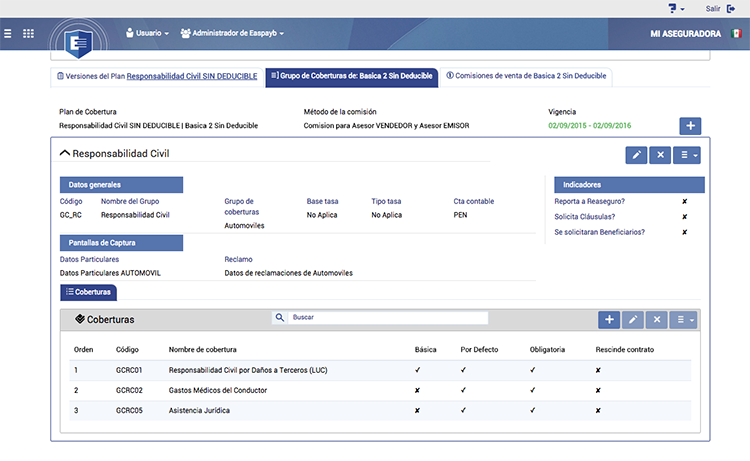The image size is (750, 461).
Task: Toggle Básica mark for Asistencia Jurídica
Action: (x=417, y=411)
